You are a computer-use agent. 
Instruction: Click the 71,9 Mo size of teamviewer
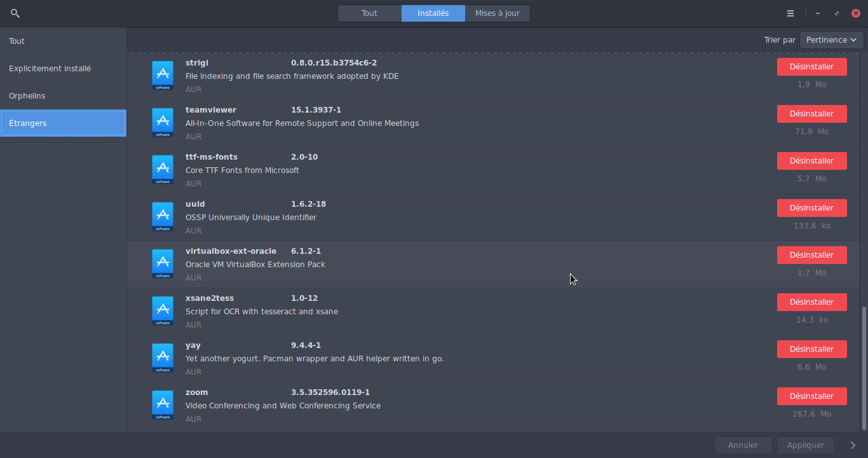click(812, 132)
